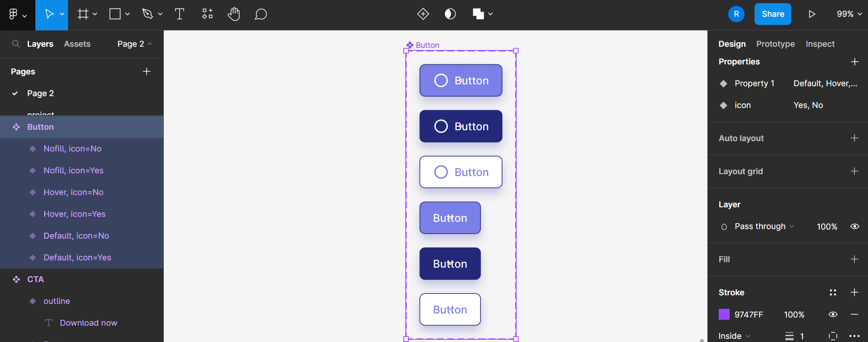Select the Hand tool
The width and height of the screenshot is (868, 342).
[x=234, y=14]
